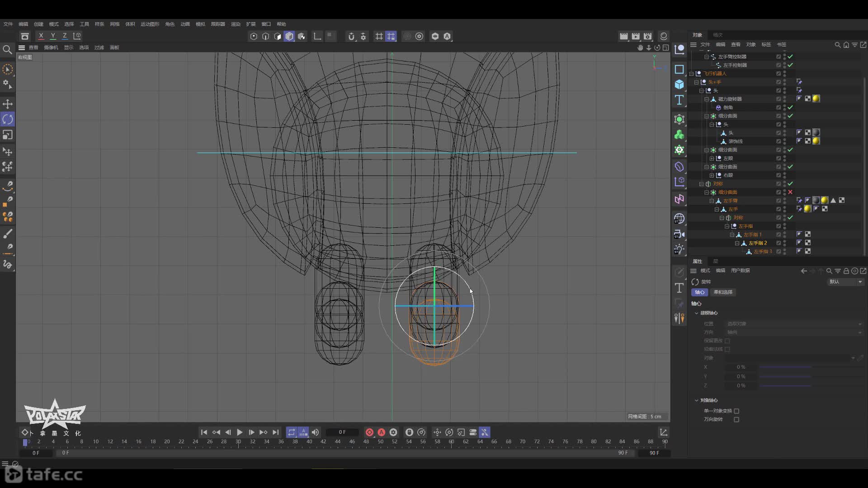The height and width of the screenshot is (488, 868).
Task: Collapse the 左手臂 tree node
Action: pos(712,201)
